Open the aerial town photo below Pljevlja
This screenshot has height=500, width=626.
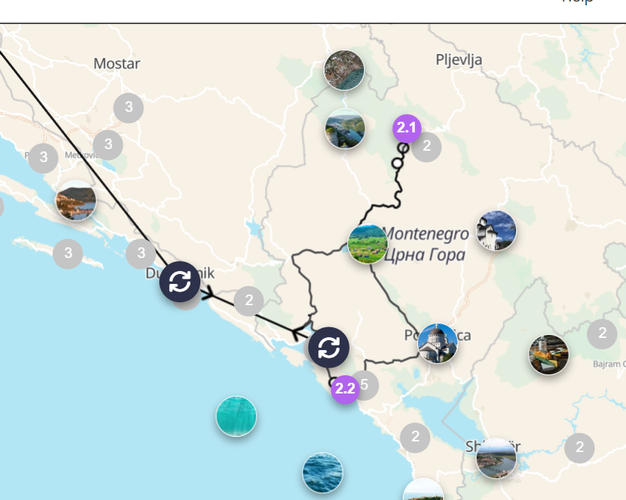pos(344,70)
